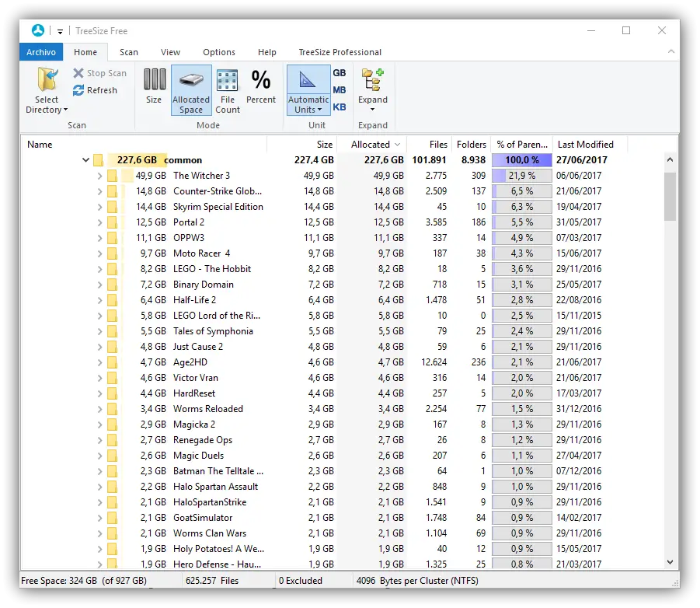Viewport: 700px width, 608px height.
Task: Open the Expand dropdown arrow
Action: (x=373, y=110)
